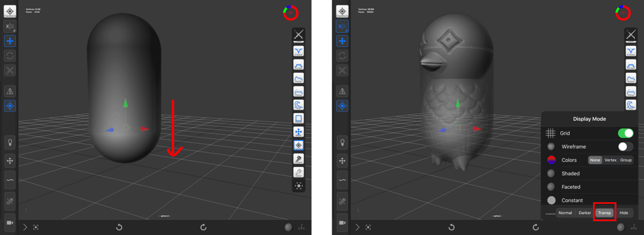Viewport: 644px width, 235px height.
Task: Select Polish brush in left screenshot
Action: click(x=299, y=78)
